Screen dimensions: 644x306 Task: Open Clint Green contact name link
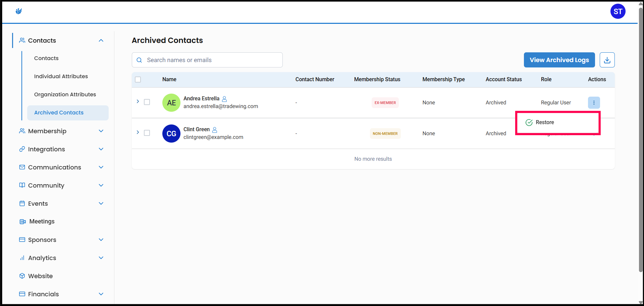197,130
